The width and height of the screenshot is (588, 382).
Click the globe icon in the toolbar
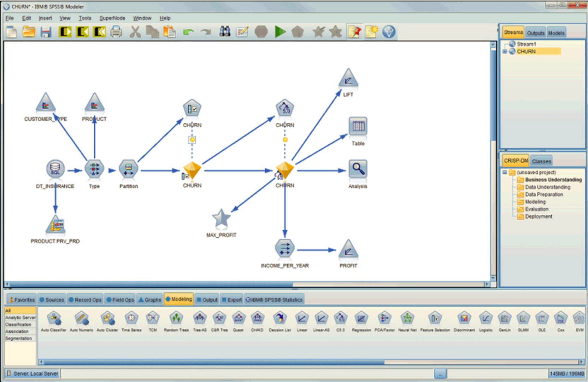(389, 32)
